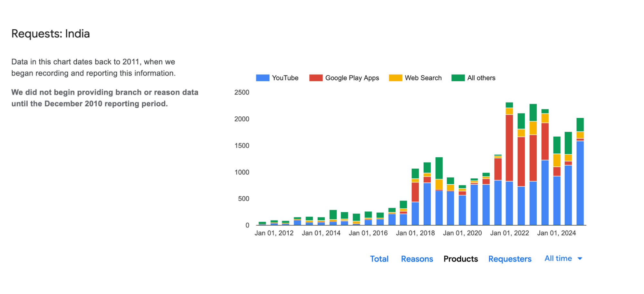Click the dropdown arrow beside All time
644x294 pixels.
click(580, 259)
